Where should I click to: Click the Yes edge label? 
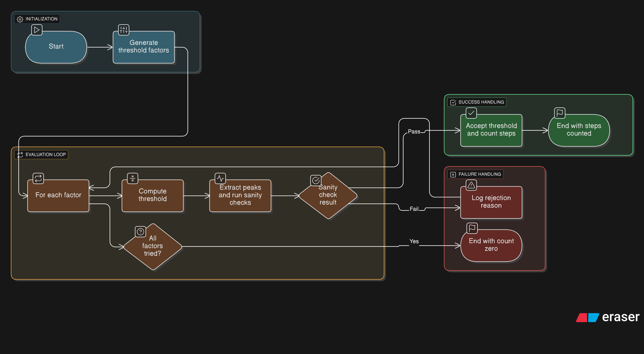(414, 241)
